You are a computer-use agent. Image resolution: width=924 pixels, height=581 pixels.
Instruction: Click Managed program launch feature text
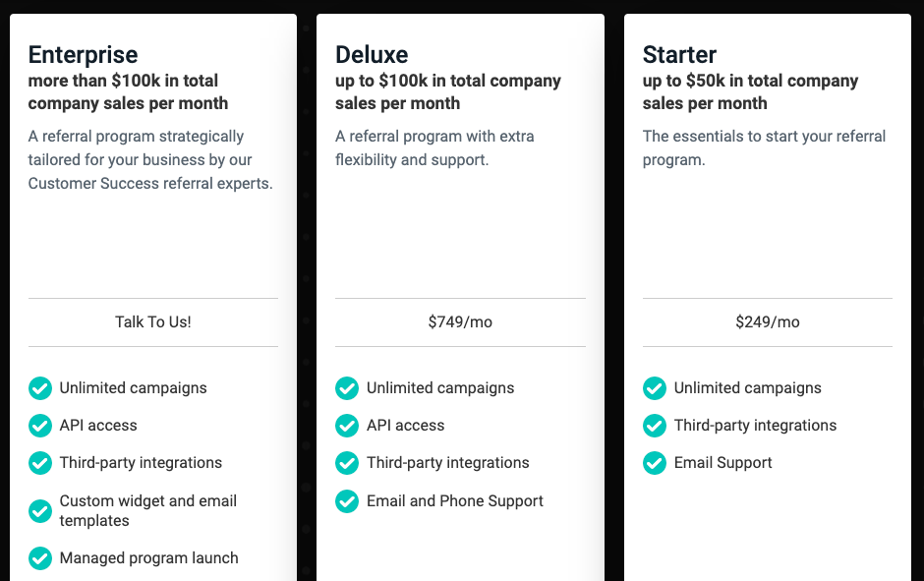[x=149, y=558]
